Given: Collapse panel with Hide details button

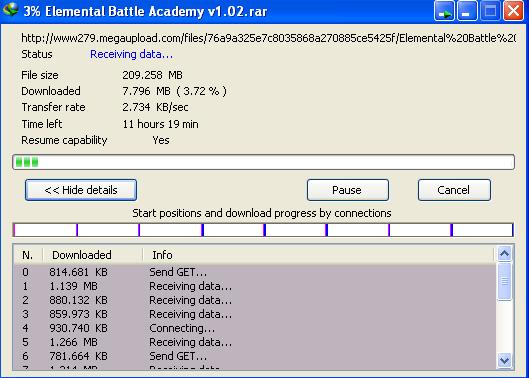Looking at the screenshot, I should pos(81,190).
